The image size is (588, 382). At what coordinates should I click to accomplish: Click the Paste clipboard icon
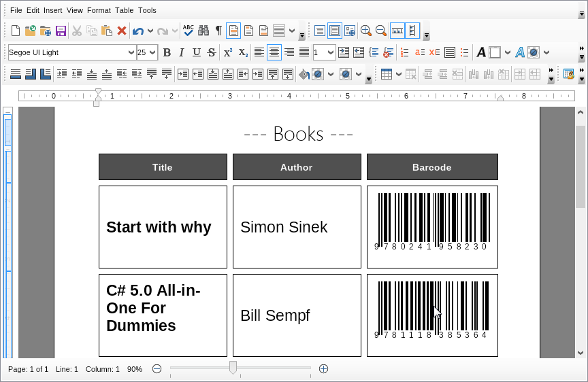107,31
